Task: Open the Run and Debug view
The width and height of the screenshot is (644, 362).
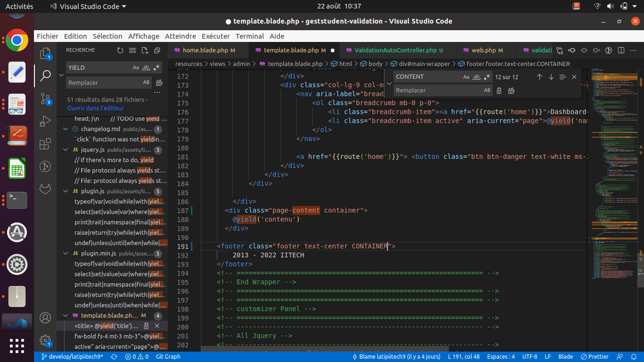Action: click(x=45, y=121)
